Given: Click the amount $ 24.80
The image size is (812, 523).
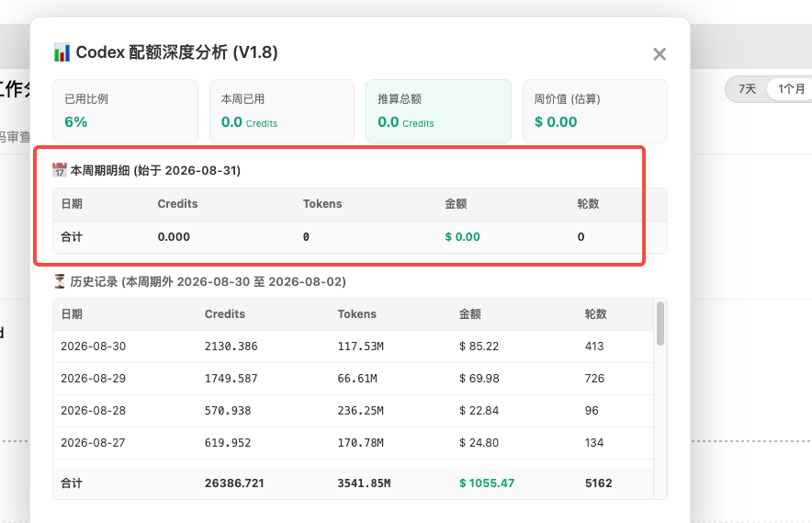Looking at the screenshot, I should tap(479, 443).
